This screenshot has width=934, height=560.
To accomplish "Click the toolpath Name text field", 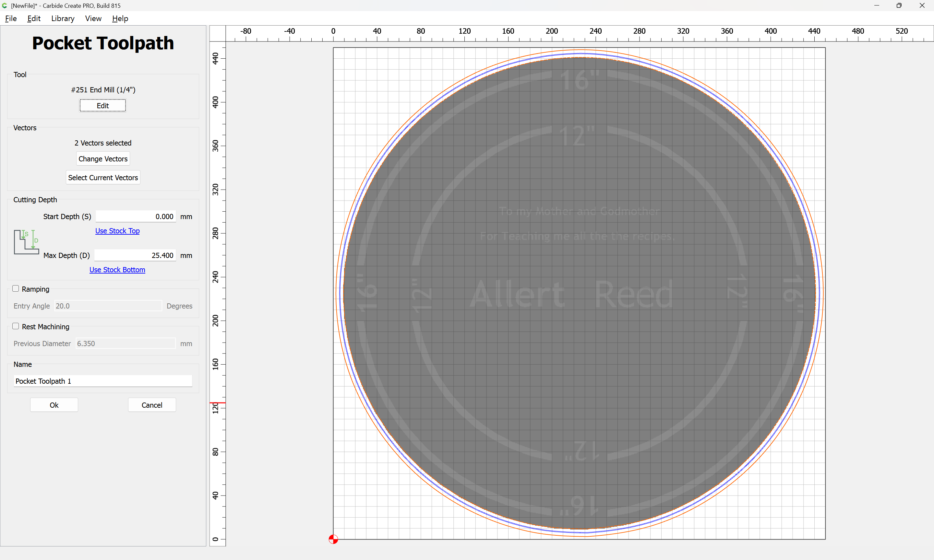I will (103, 381).
